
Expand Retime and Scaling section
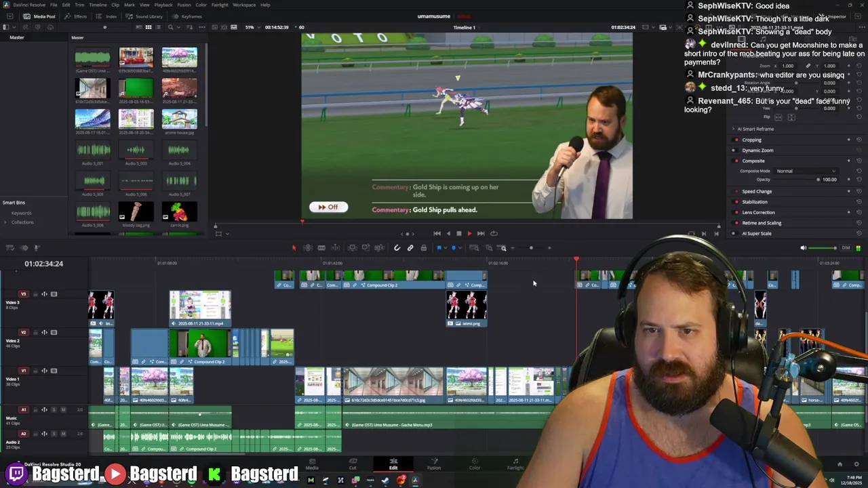[x=762, y=223]
